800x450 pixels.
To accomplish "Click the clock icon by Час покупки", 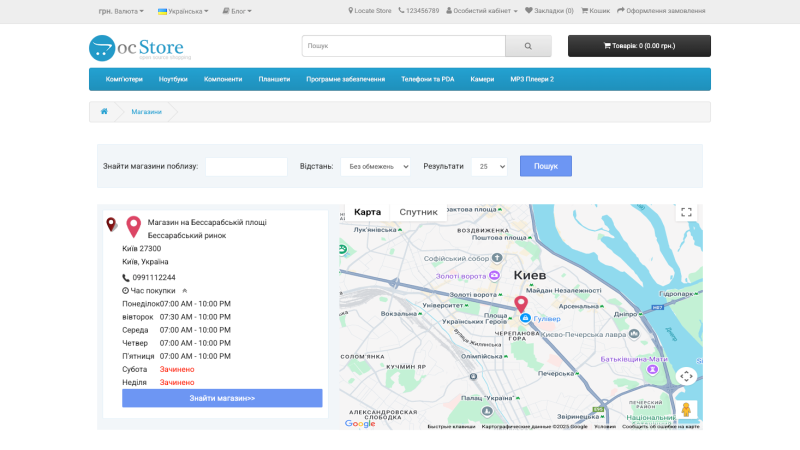I will coord(125,291).
